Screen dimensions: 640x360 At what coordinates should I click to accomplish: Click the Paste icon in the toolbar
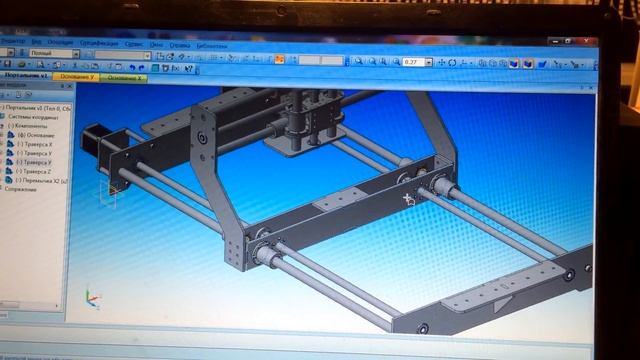(95, 66)
